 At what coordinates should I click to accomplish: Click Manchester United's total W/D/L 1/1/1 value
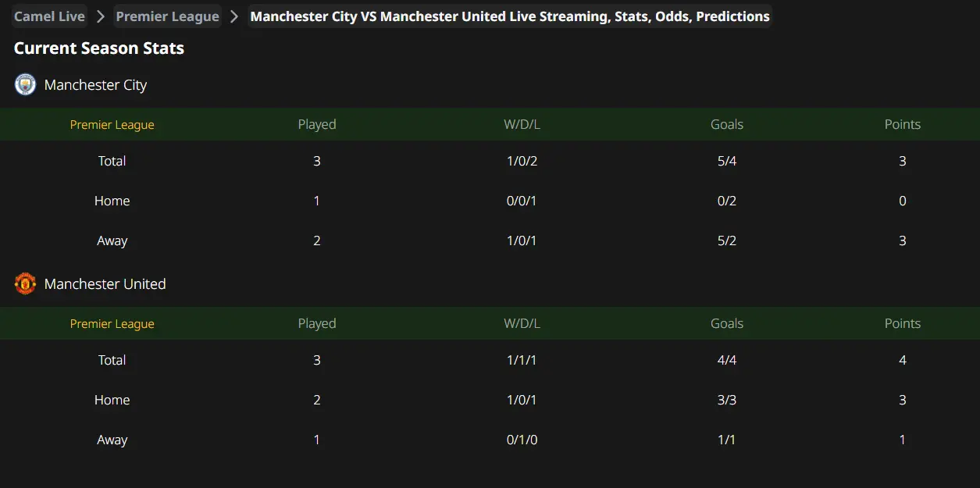pyautogui.click(x=522, y=360)
